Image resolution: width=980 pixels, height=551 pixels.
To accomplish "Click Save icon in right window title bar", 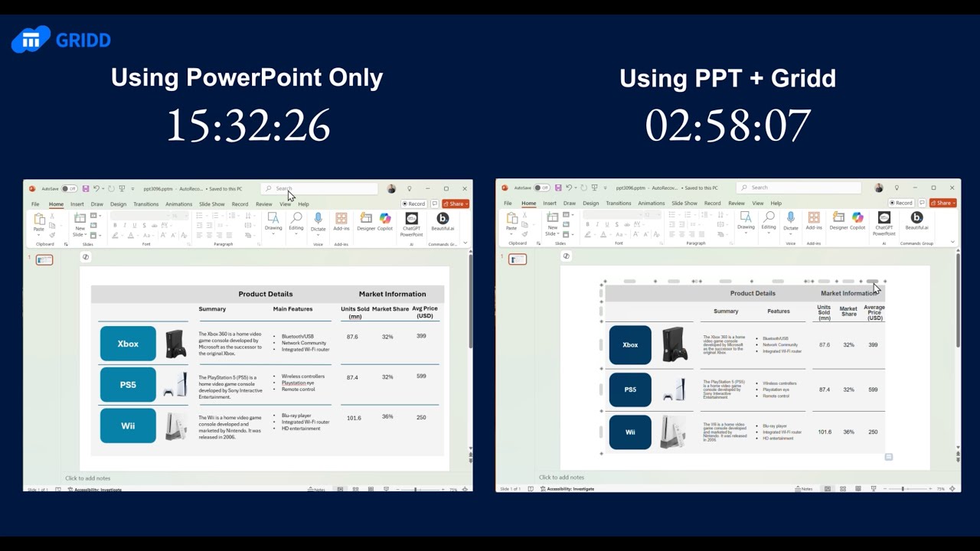I will tap(558, 187).
